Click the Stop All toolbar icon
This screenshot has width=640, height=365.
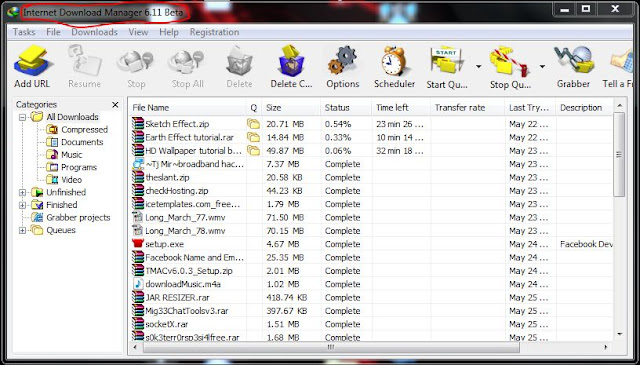point(187,62)
